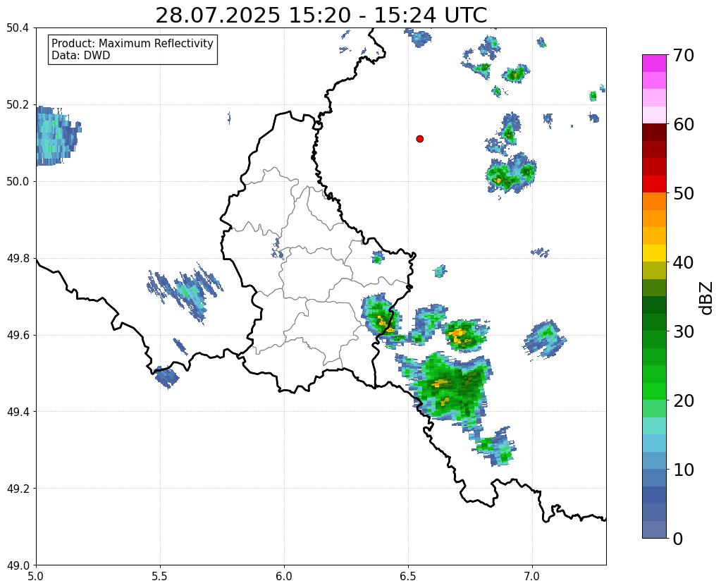Click the 0 colorbar tick label

pos(678,539)
